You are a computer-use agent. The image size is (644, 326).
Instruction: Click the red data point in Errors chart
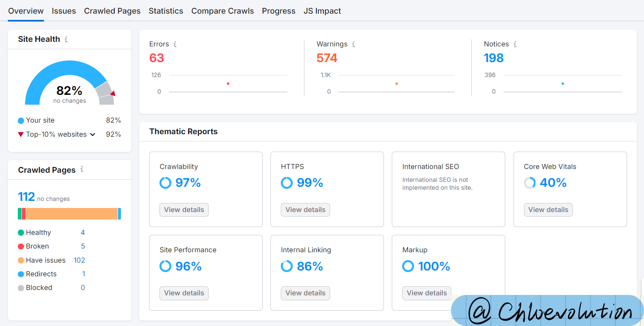point(228,84)
